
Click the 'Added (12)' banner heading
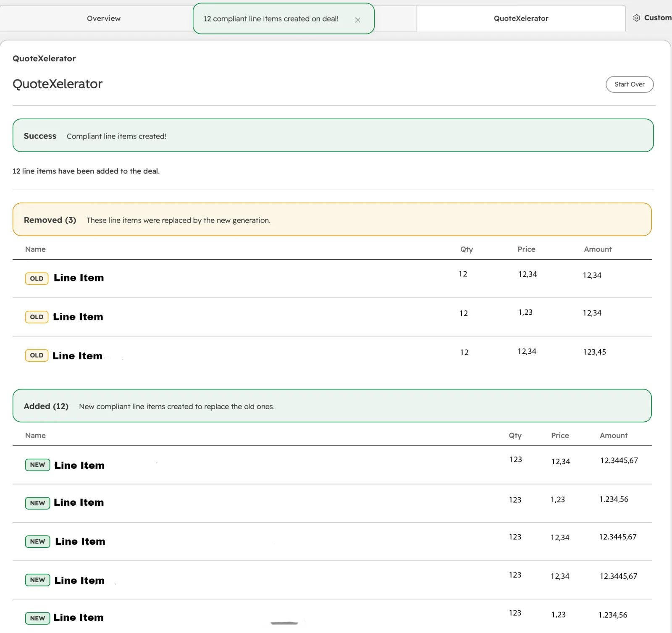click(46, 406)
